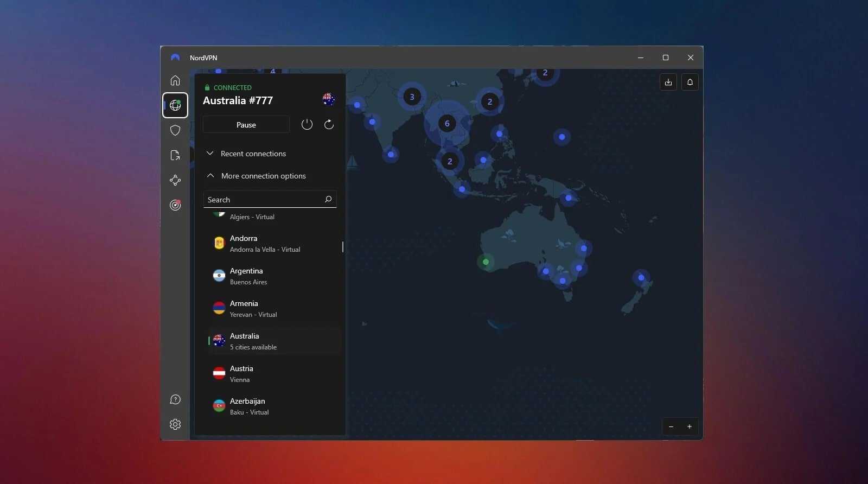Image resolution: width=868 pixels, height=484 pixels.
Task: Click the map cluster labeled 6
Action: [x=447, y=124]
